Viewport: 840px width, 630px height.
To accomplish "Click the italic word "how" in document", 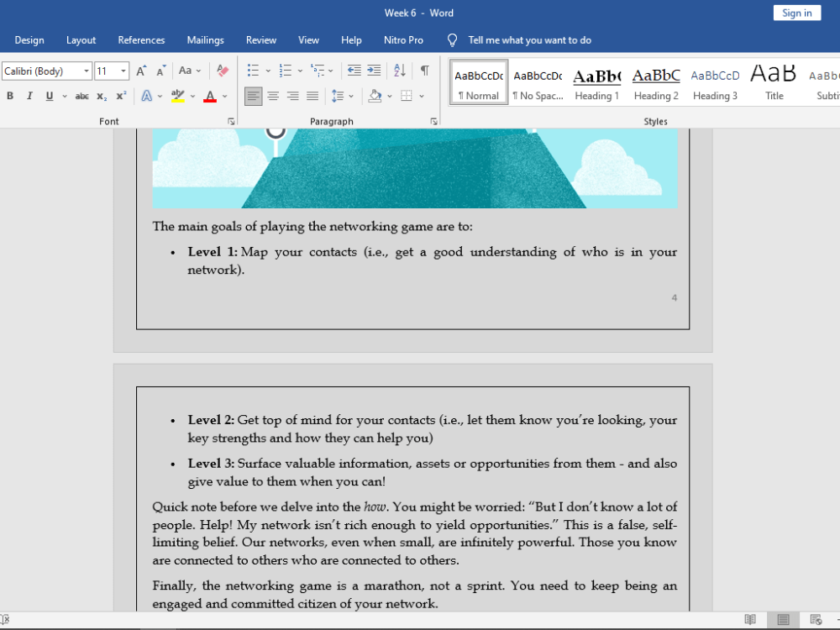I will (x=375, y=507).
